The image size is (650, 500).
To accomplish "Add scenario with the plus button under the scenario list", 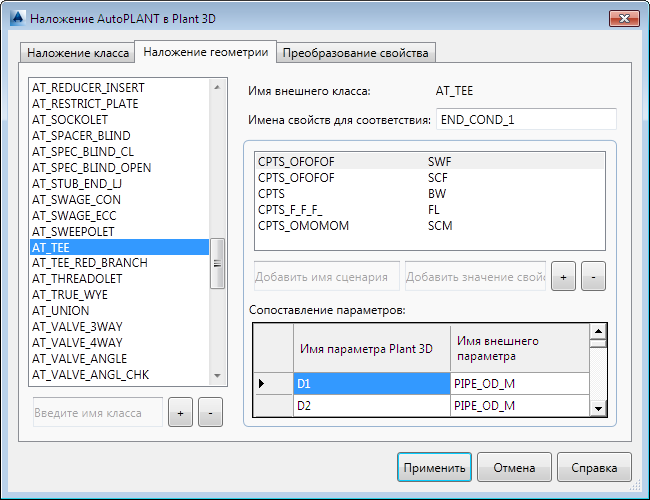I will tap(563, 276).
